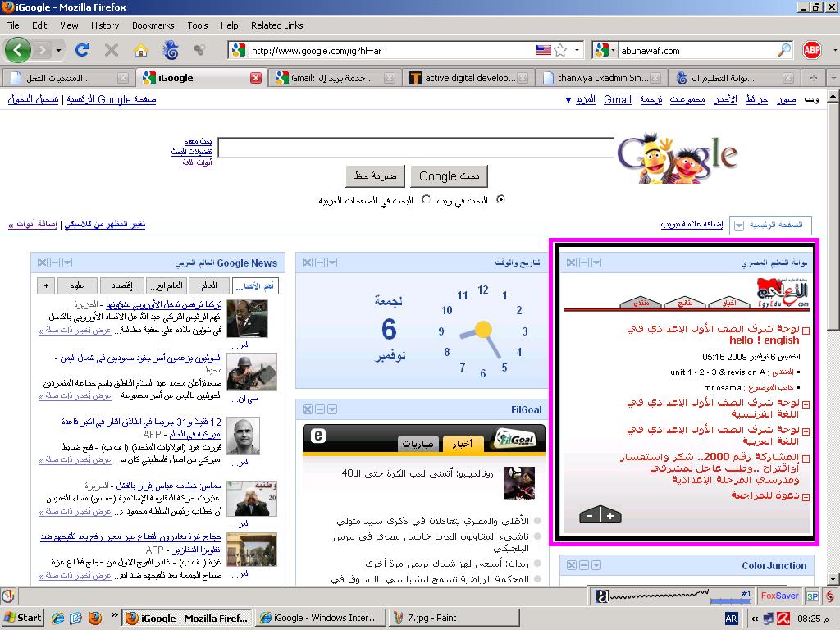This screenshot has height=630, width=840.
Task: Close the iGoogle browser tab
Action: pos(256,78)
